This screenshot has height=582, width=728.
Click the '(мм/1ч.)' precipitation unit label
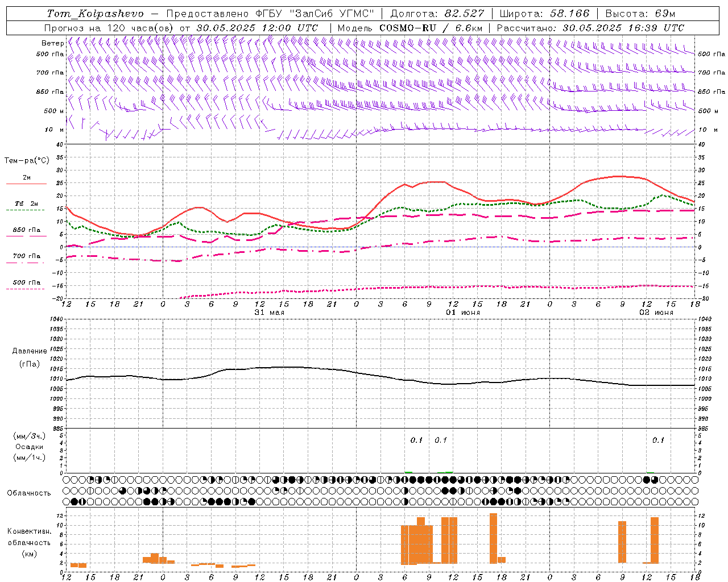coord(29,458)
